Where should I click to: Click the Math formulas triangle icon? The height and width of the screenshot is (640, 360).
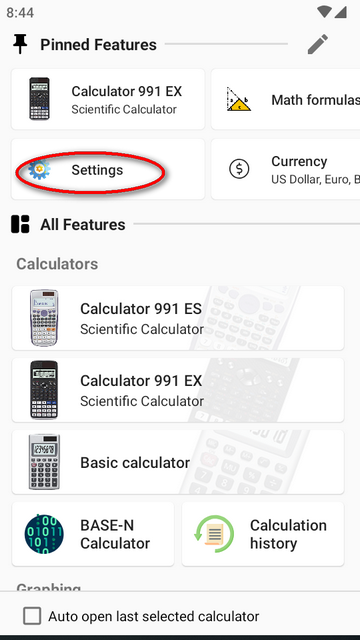238,99
